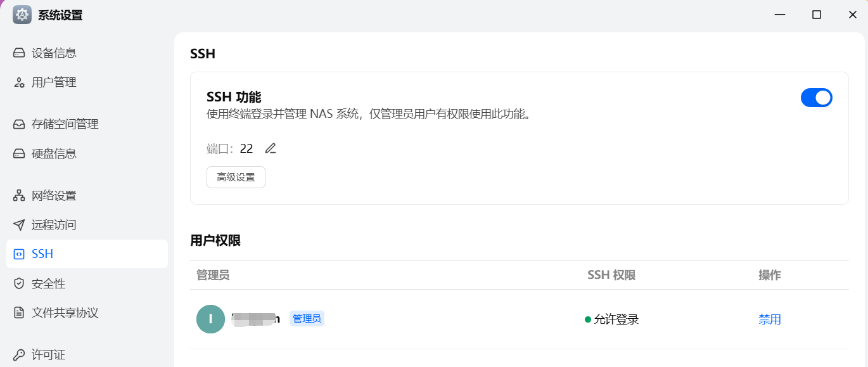This screenshot has width=868, height=367.
Task: Click the administrator user avatar
Action: coord(210,319)
